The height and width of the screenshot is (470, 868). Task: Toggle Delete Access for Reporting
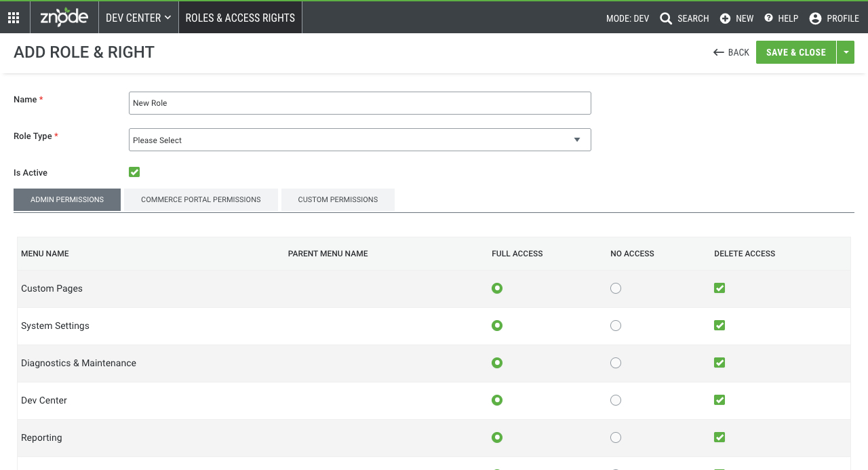(719, 437)
